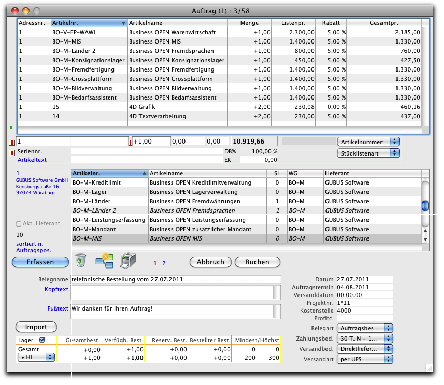The height and width of the screenshot is (385, 444).
Task: Click the Menge column header
Action: [x=249, y=23]
